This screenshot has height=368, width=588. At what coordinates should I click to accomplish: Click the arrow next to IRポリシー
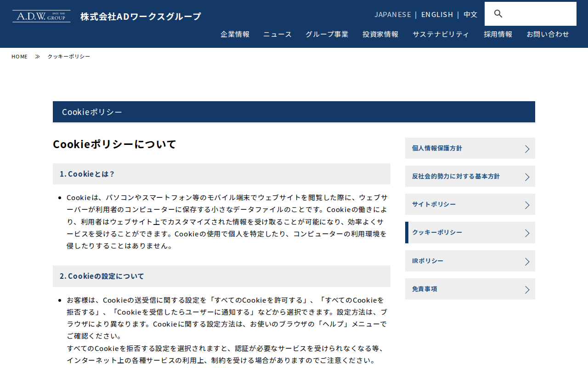(x=527, y=261)
